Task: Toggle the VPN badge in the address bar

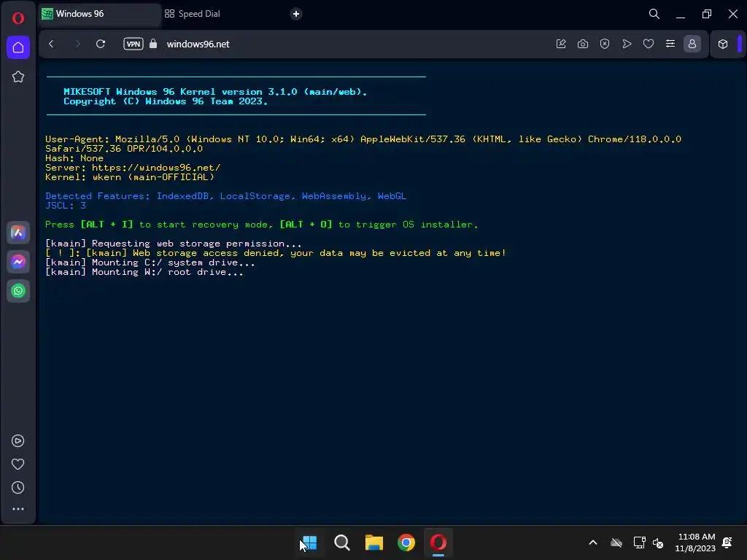Action: click(133, 44)
